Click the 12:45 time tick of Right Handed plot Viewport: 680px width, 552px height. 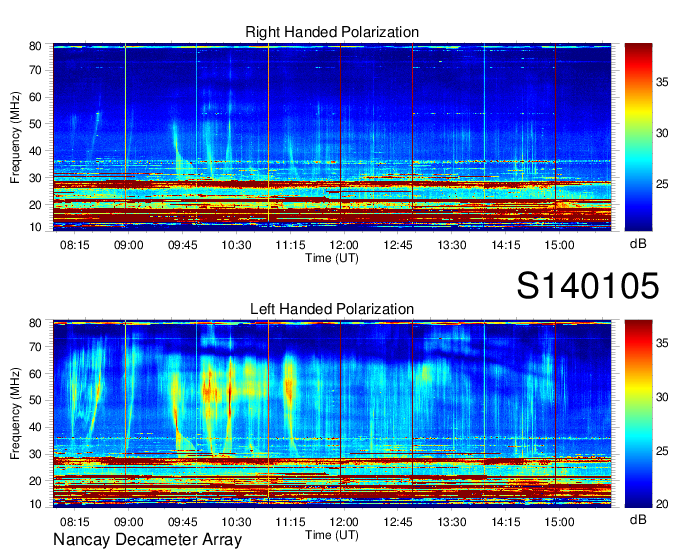[398, 245]
